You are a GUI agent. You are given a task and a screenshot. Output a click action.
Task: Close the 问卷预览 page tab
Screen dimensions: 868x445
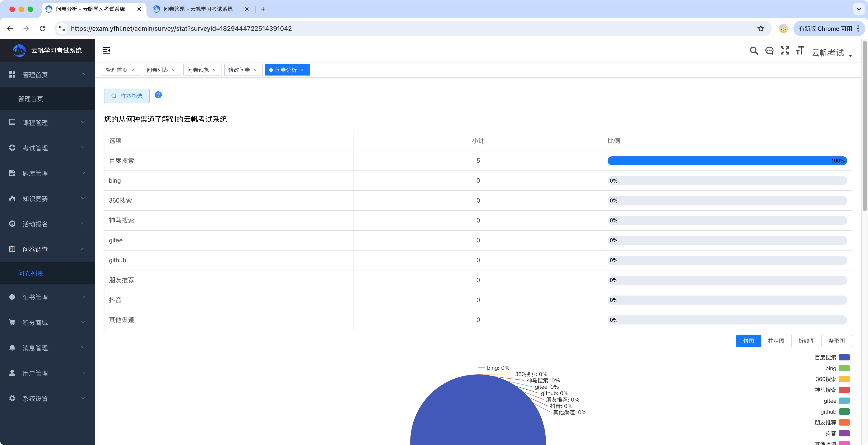[214, 70]
